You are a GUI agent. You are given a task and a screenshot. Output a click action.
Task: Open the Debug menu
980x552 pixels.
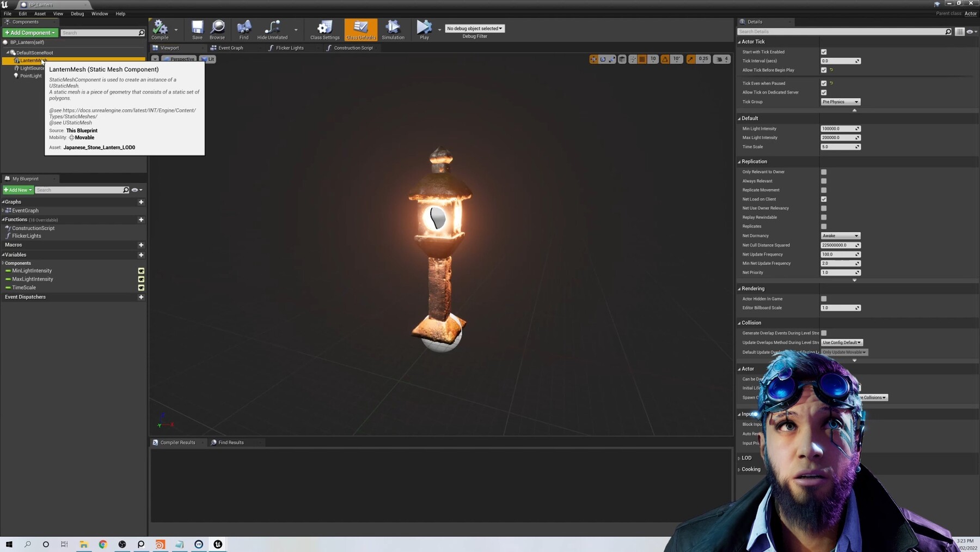(77, 14)
